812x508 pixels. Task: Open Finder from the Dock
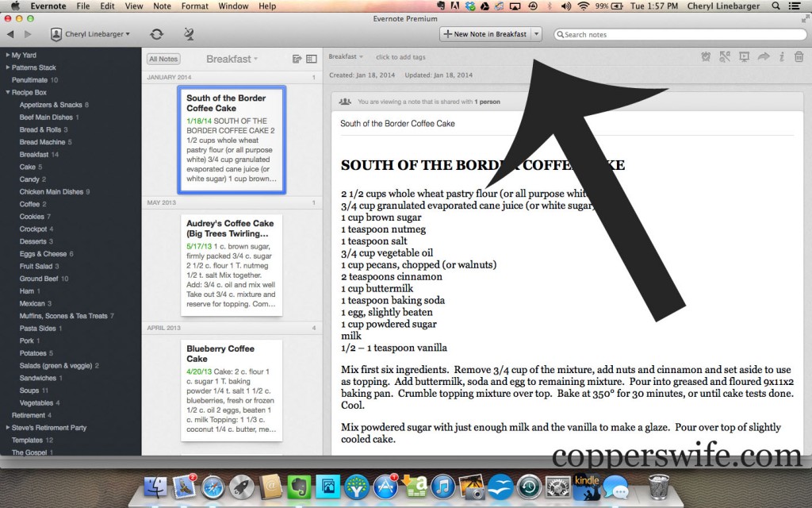155,487
